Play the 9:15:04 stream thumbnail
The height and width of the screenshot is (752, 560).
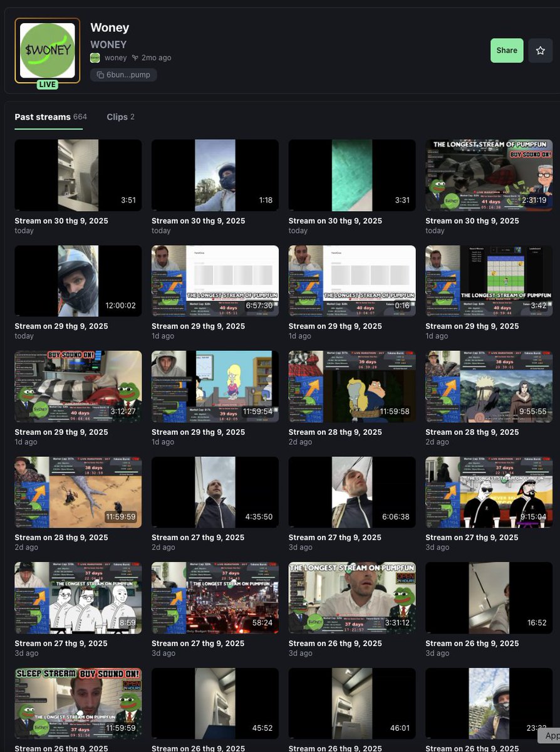click(x=489, y=492)
